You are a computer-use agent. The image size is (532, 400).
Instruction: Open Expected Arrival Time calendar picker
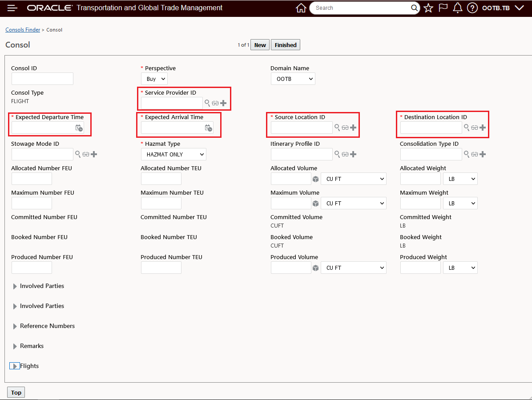click(208, 128)
